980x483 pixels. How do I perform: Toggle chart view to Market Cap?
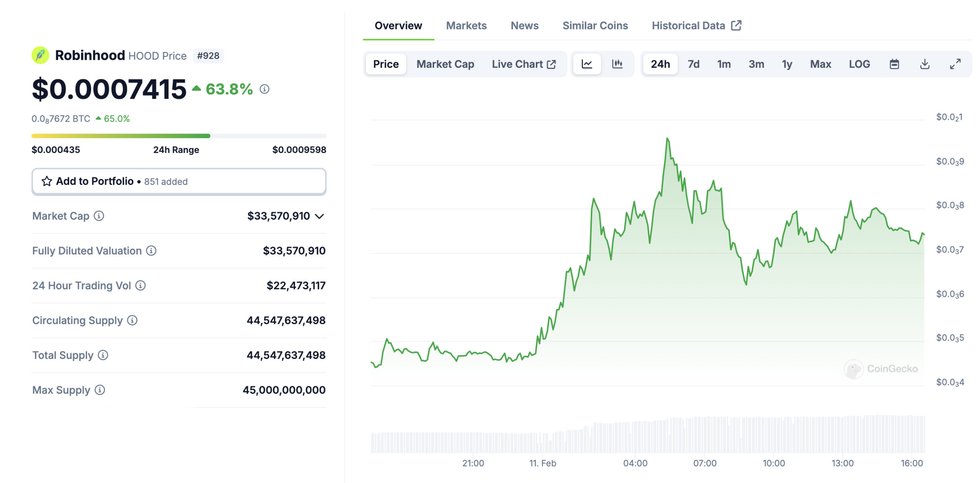coord(445,64)
